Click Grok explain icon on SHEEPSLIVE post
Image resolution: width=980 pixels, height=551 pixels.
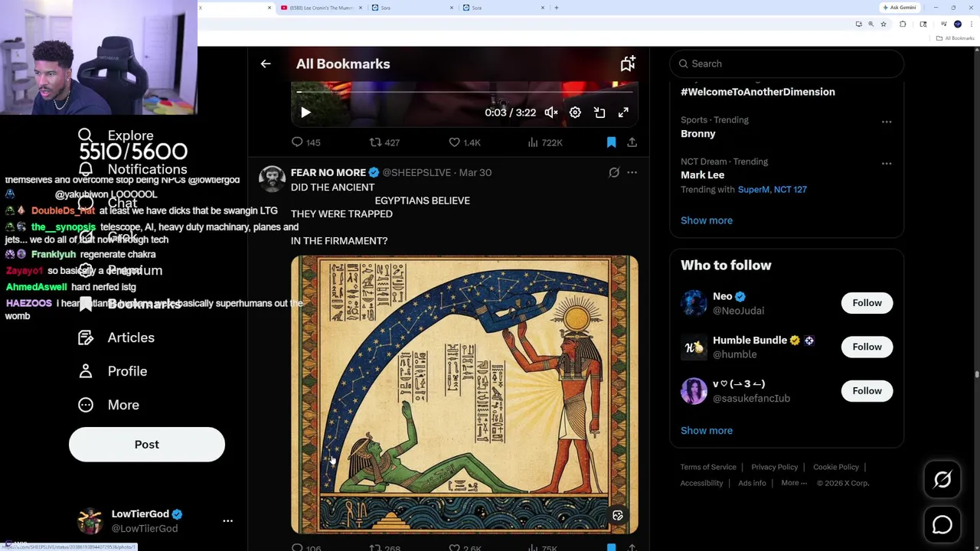614,173
